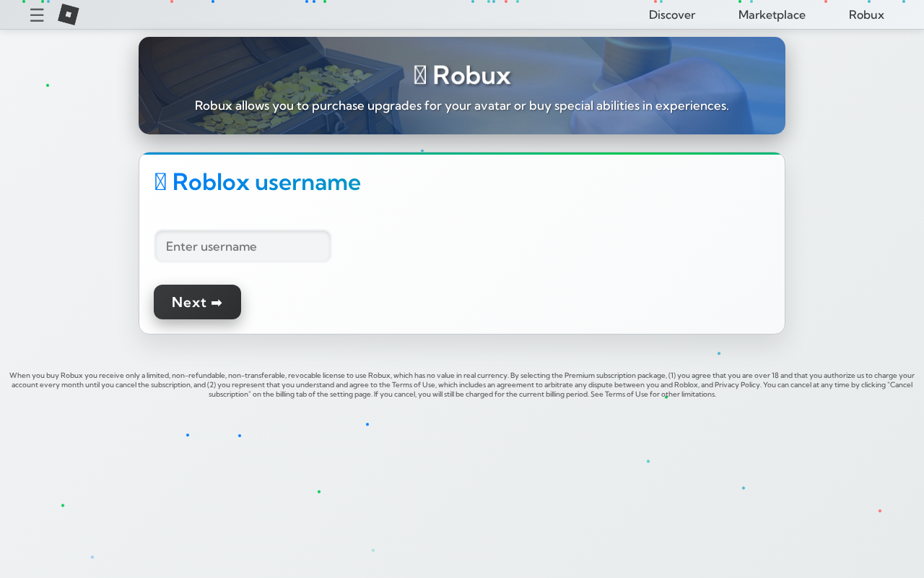924x578 pixels.
Task: Open the Discover page
Action: coord(672,15)
